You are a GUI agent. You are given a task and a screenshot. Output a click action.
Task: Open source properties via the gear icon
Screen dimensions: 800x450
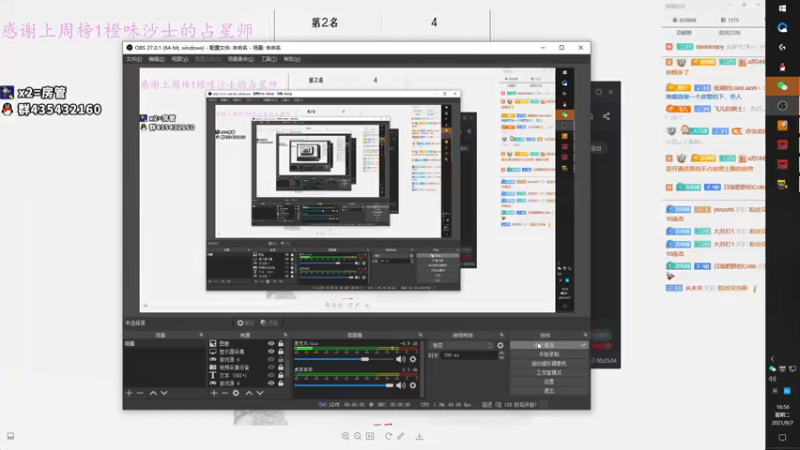(x=236, y=393)
